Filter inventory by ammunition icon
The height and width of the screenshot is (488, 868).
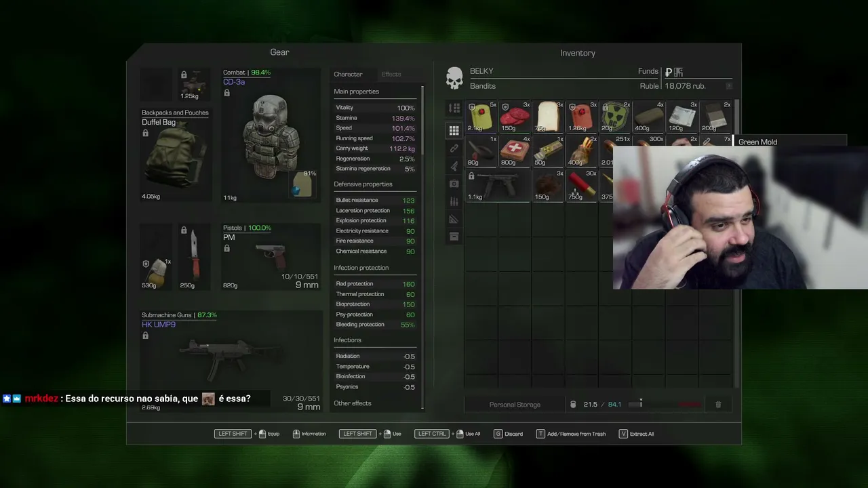(454, 201)
